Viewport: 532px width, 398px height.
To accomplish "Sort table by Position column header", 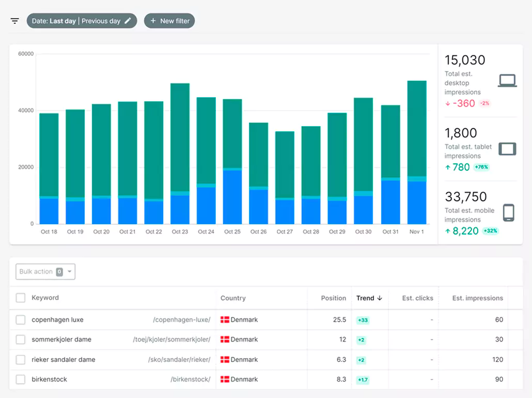I will coord(333,298).
